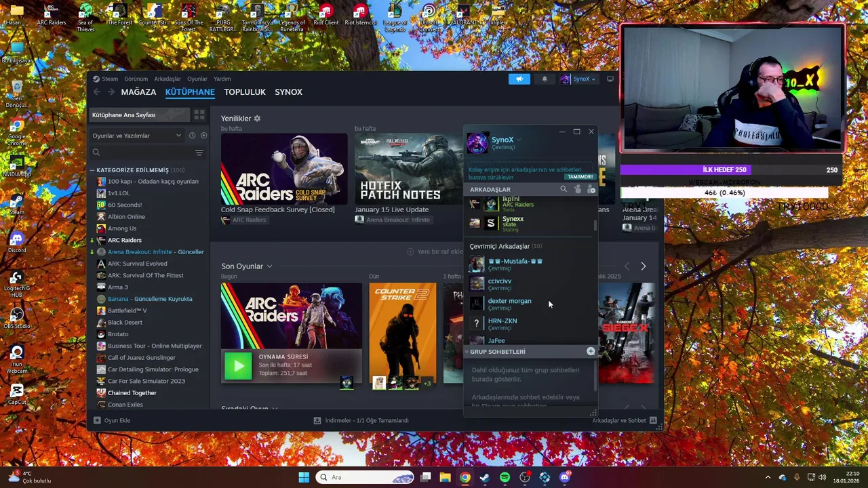
Task: Select ARC Raiders in library list
Action: click(x=124, y=240)
